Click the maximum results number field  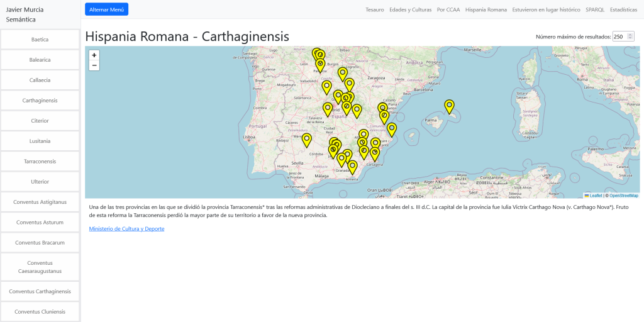619,36
